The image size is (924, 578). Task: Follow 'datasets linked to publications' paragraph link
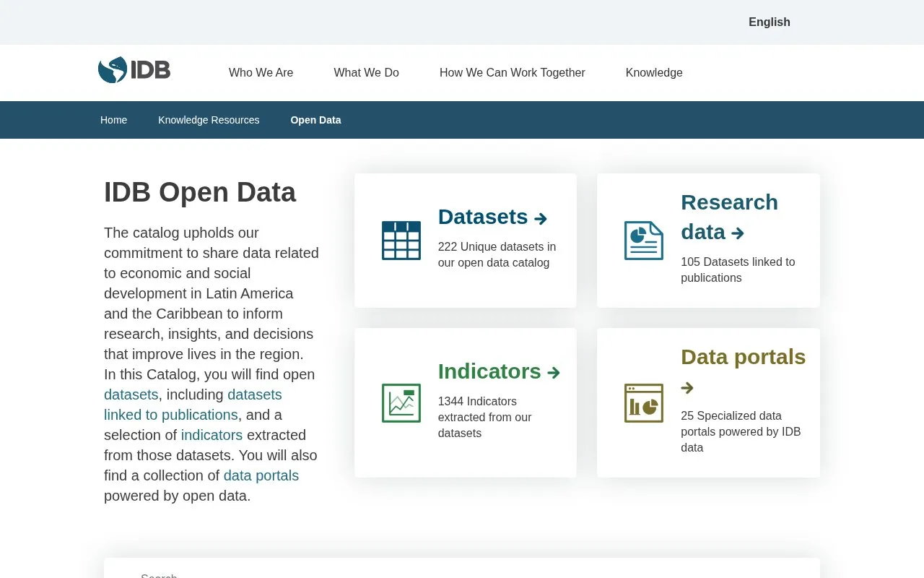pos(193,405)
